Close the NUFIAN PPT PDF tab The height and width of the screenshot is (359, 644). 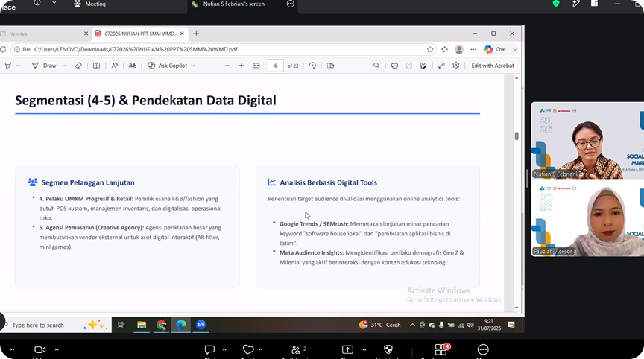click(x=182, y=34)
